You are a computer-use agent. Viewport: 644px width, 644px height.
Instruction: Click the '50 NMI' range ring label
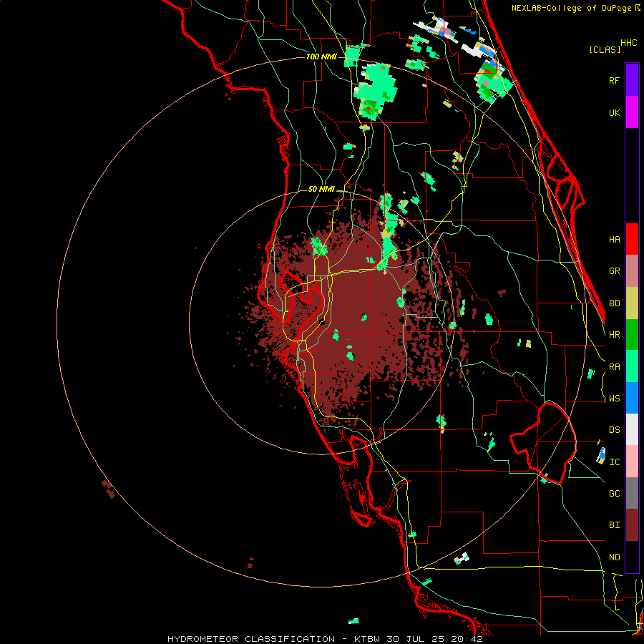[321, 189]
